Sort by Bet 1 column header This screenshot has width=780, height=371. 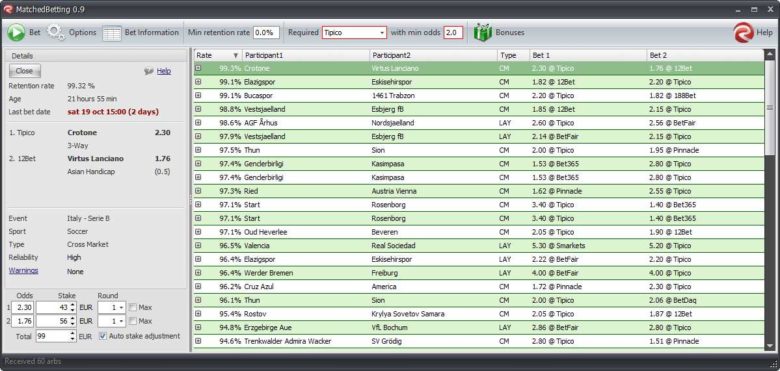[588, 55]
